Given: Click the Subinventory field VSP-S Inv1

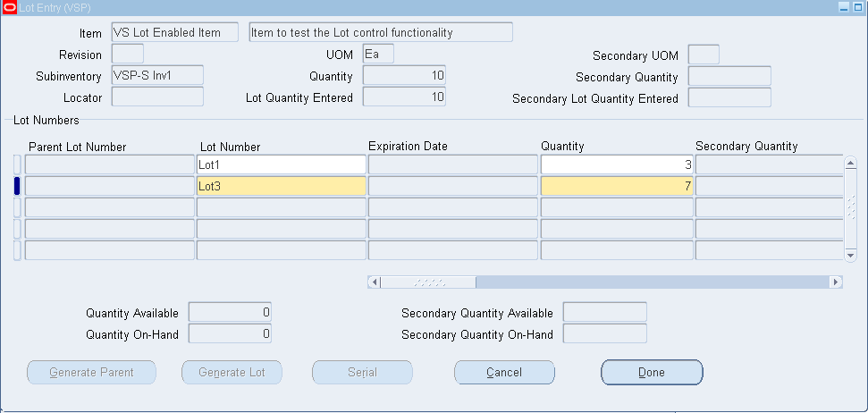Looking at the screenshot, I should click(x=157, y=75).
